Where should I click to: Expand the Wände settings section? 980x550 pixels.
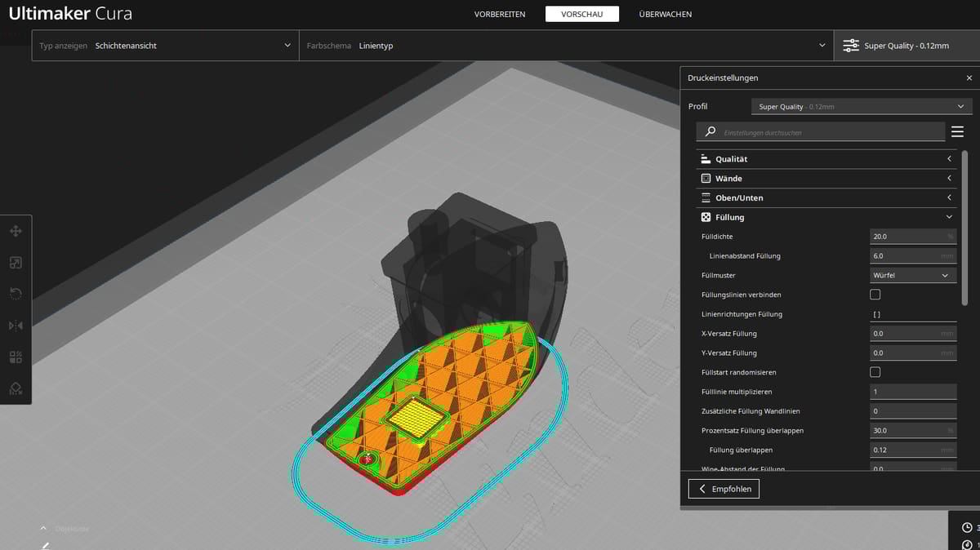[826, 178]
